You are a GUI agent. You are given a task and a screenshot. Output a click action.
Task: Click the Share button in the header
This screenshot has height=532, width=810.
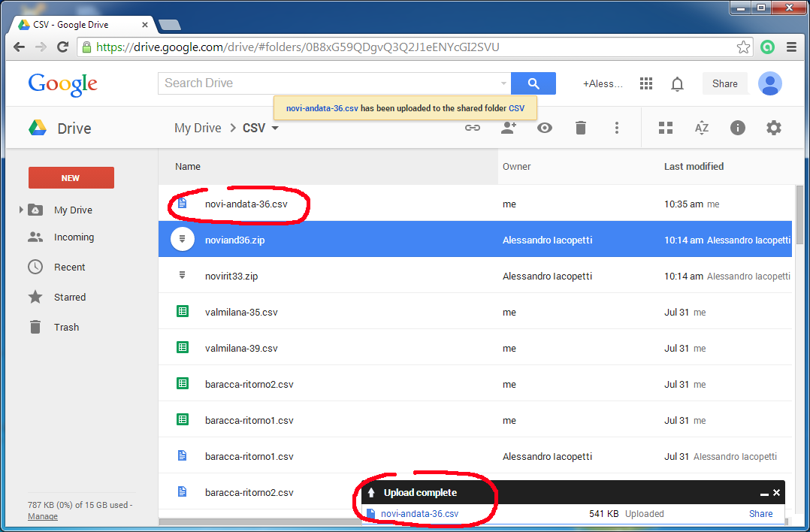(x=725, y=83)
